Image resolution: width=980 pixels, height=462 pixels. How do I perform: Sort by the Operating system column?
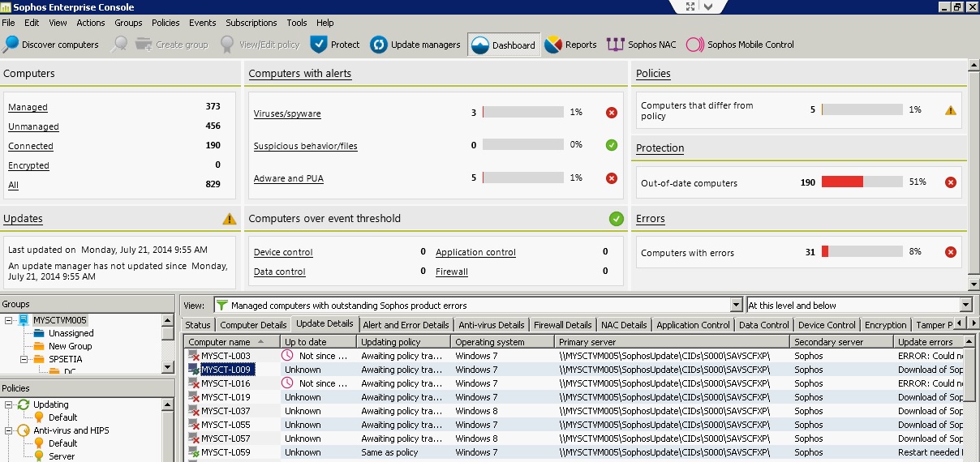(x=503, y=342)
